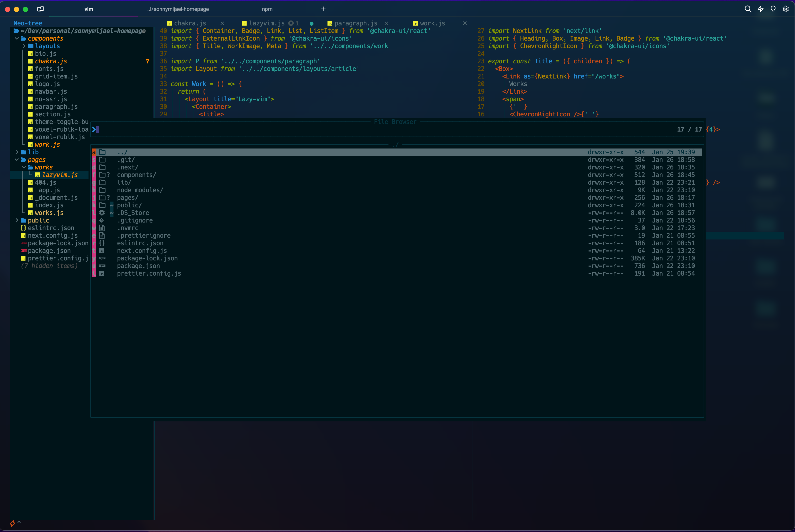Click the Neo-tree panel title
This screenshot has height=532, width=795.
coord(28,23)
